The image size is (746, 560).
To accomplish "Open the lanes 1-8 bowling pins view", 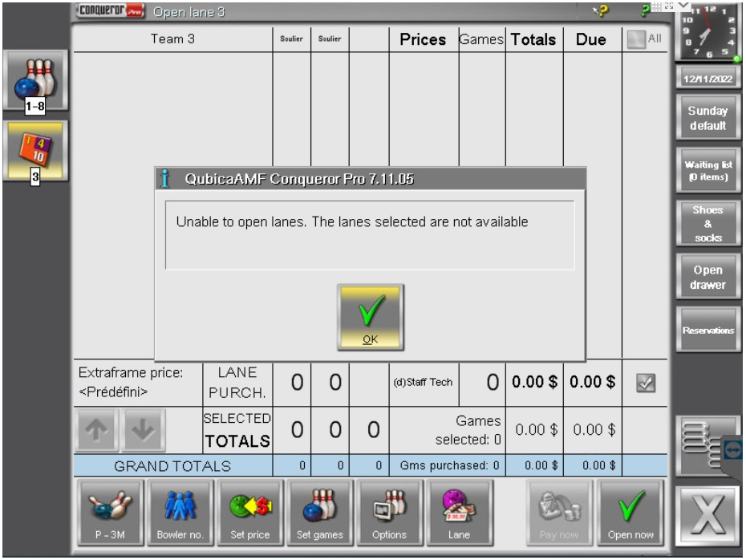I will pyautogui.click(x=35, y=81).
